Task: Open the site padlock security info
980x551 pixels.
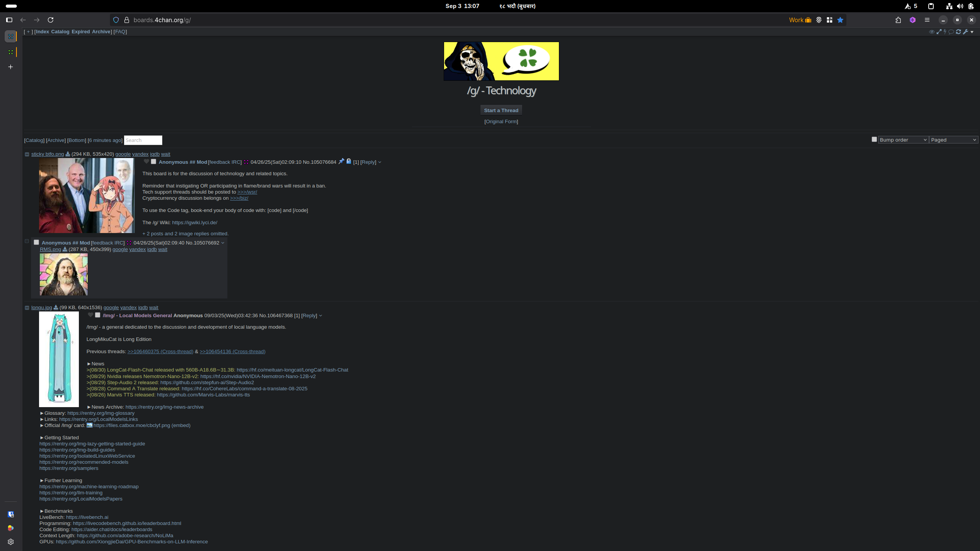Action: [127, 20]
